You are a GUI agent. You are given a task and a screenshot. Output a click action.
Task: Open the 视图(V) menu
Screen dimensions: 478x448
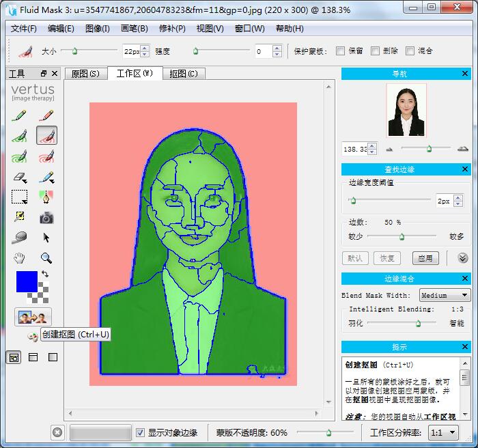click(x=210, y=29)
